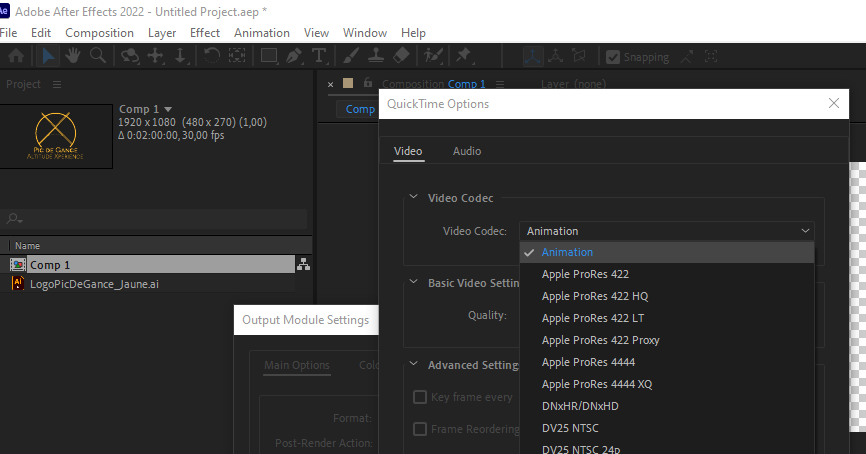This screenshot has height=454, width=866.
Task: Collapse the Basic Video Settings section
Action: [x=413, y=284]
